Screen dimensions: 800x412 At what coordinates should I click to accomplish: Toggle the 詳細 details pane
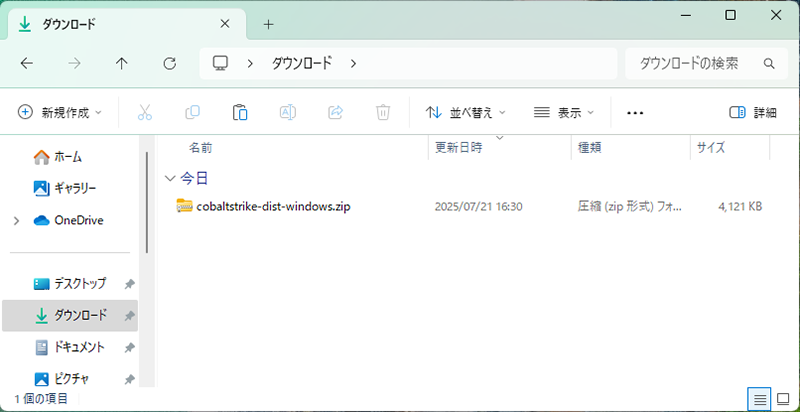click(753, 113)
